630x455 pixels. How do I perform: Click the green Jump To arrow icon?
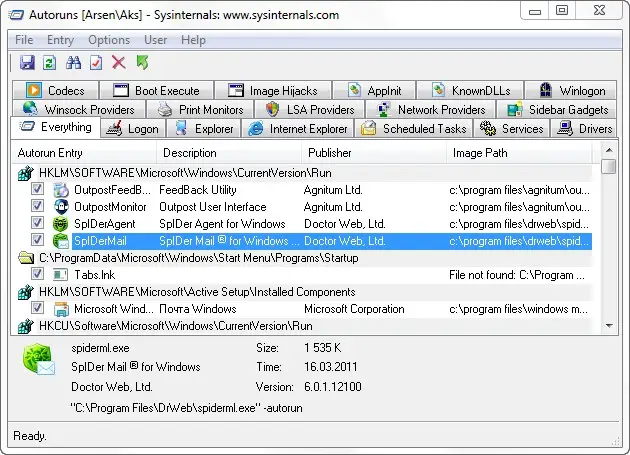click(143, 63)
